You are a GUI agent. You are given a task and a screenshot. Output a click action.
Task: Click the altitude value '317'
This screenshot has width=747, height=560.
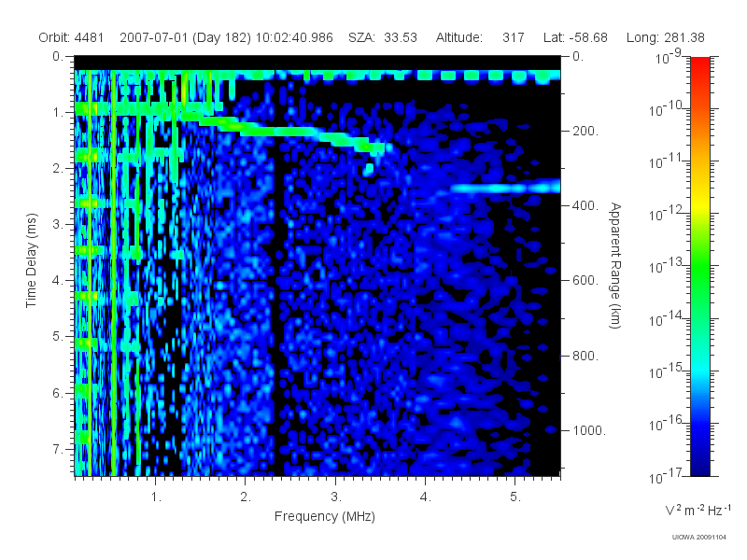click(x=513, y=37)
